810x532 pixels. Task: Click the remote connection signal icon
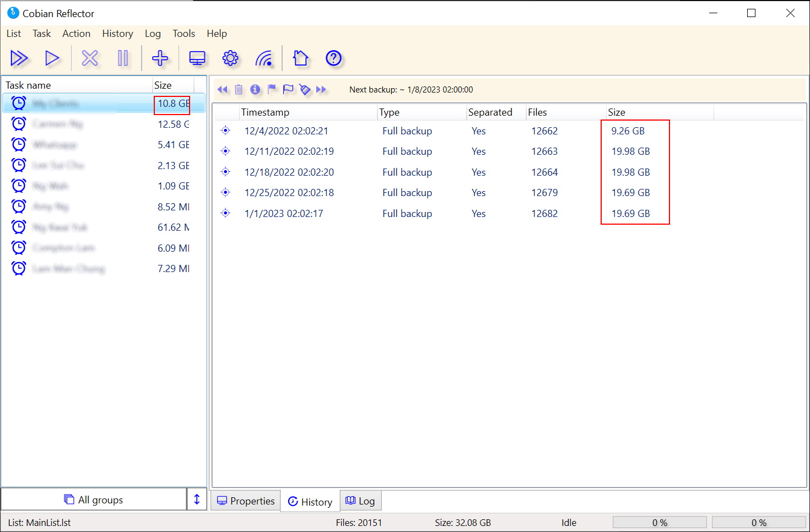pos(264,58)
